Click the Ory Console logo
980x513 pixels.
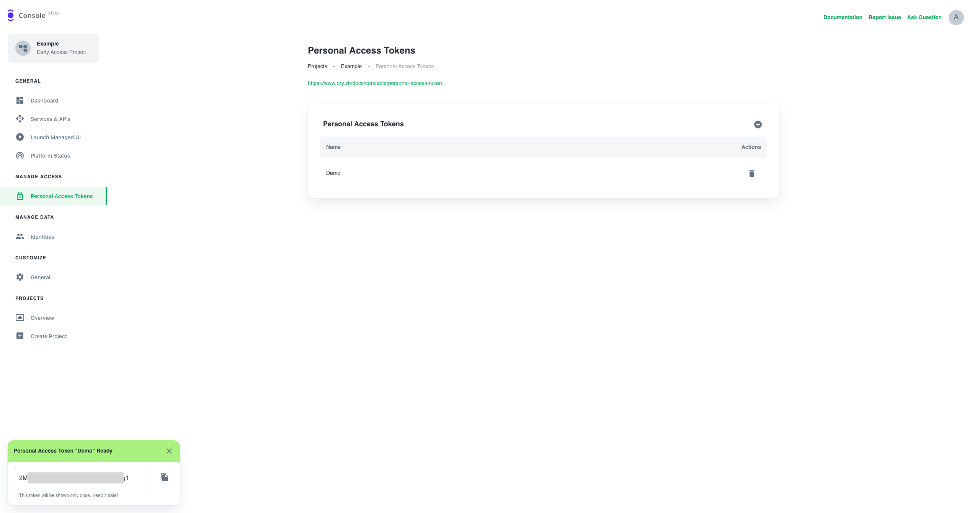coord(11,15)
